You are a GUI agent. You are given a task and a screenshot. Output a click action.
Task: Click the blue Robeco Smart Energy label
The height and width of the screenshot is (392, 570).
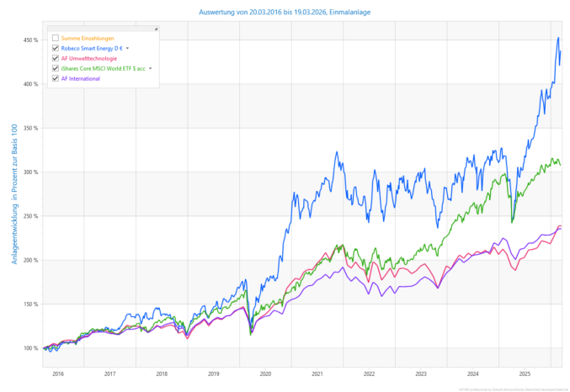92,49
